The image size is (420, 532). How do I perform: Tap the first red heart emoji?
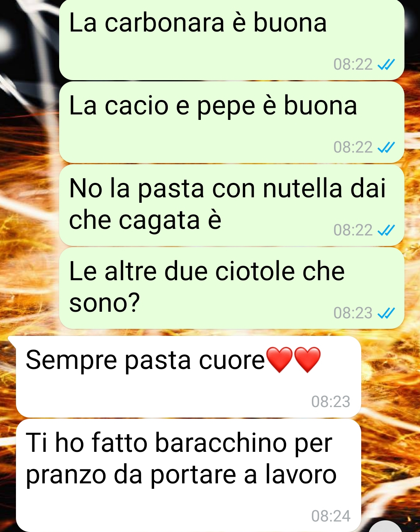click(x=279, y=360)
